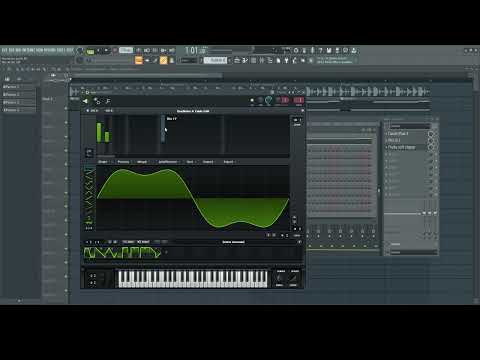Image resolution: width=480 pixels, height=360 pixels.
Task: Click the rightmost red box in plugin header
Action: pos(299,100)
